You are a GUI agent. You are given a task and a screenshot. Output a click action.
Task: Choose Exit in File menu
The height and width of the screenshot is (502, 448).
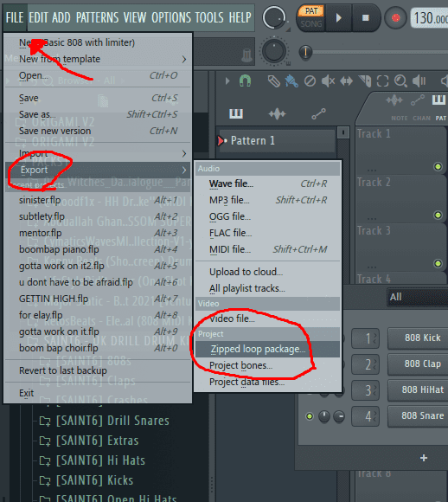[x=98, y=393]
